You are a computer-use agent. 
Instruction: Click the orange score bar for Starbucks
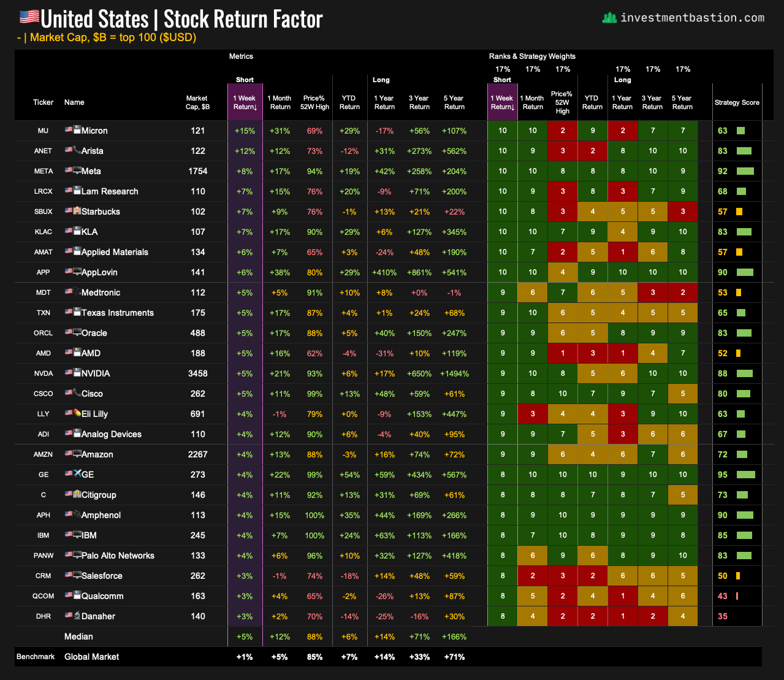click(x=739, y=212)
